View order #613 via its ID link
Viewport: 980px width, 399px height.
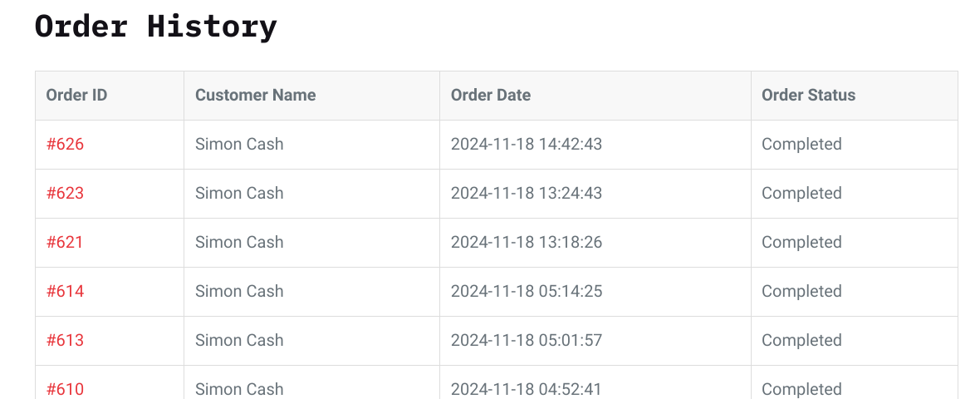(65, 340)
